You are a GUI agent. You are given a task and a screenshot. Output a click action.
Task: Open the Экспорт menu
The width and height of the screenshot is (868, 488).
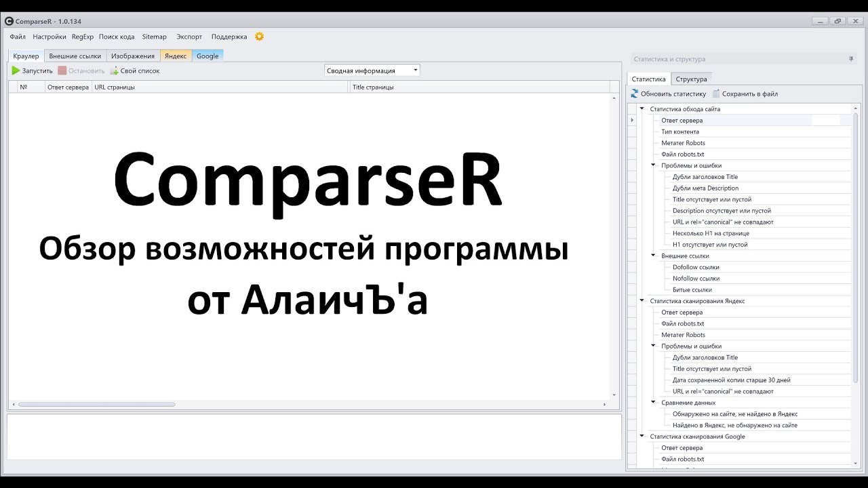[x=189, y=37]
